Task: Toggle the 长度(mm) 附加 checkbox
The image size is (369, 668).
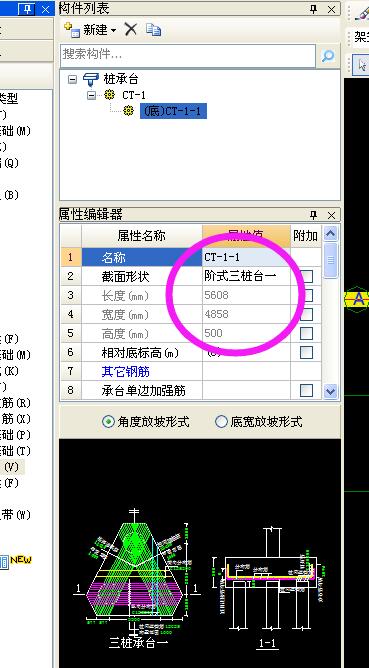Action: point(306,295)
